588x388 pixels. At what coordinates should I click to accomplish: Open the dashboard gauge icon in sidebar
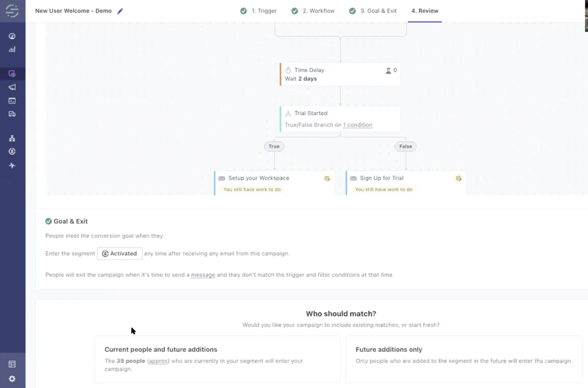point(12,36)
